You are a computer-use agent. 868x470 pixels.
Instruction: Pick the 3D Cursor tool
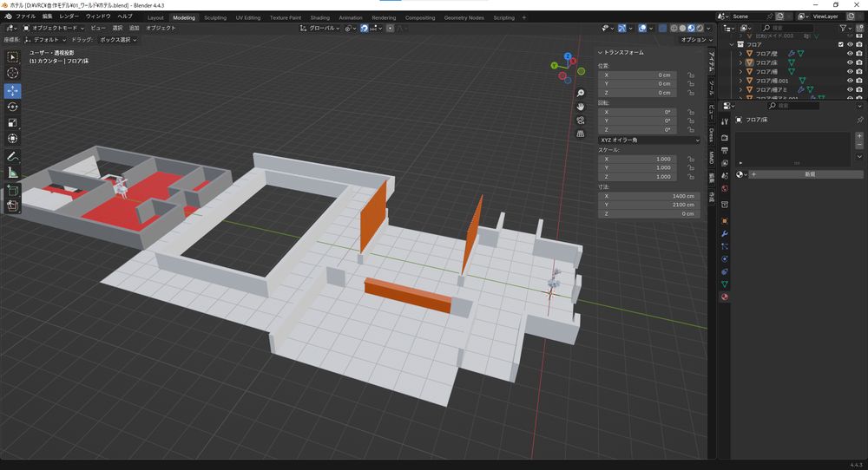[x=13, y=74]
